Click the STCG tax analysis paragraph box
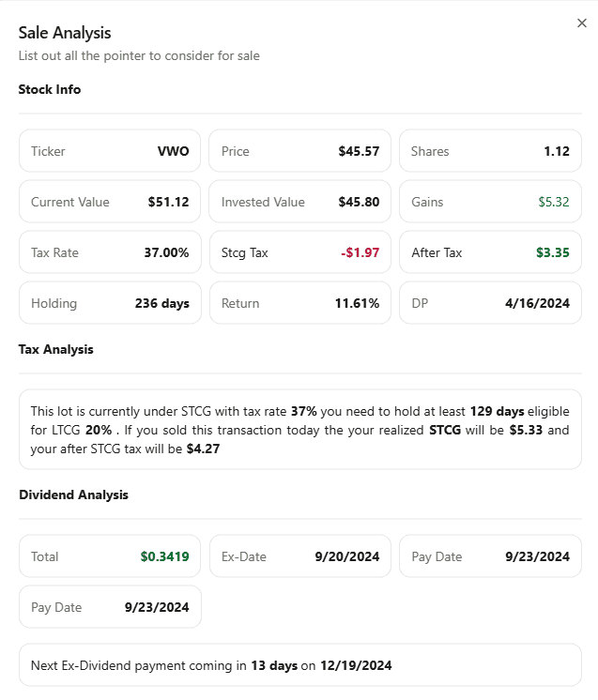 (300, 430)
